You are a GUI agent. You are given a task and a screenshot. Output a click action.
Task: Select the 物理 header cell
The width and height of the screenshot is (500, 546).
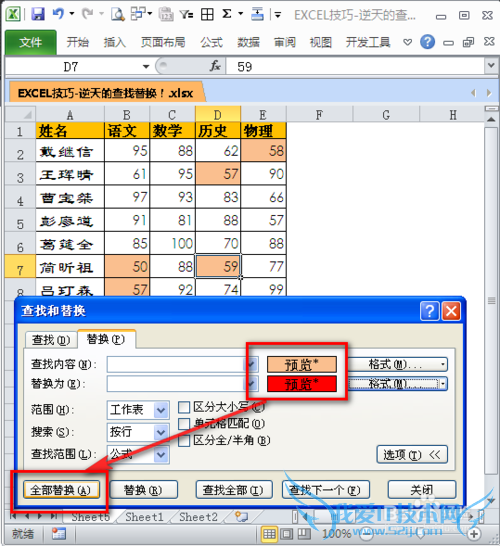click(x=264, y=131)
